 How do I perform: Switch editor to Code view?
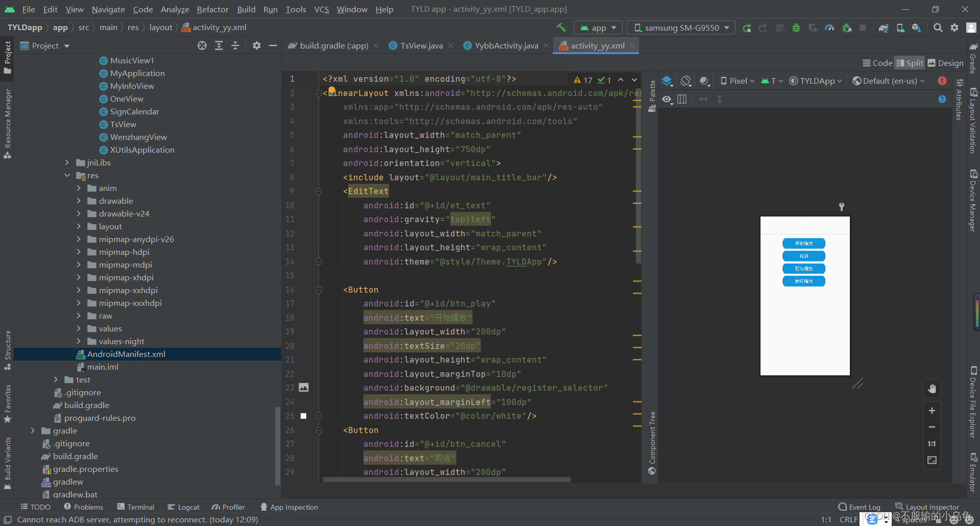(x=877, y=63)
